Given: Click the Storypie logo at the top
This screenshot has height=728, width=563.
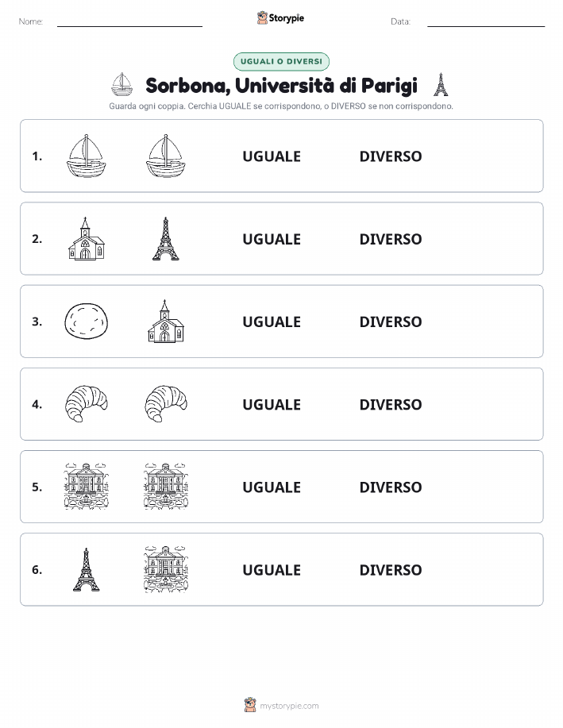Looking at the screenshot, I should [280, 18].
